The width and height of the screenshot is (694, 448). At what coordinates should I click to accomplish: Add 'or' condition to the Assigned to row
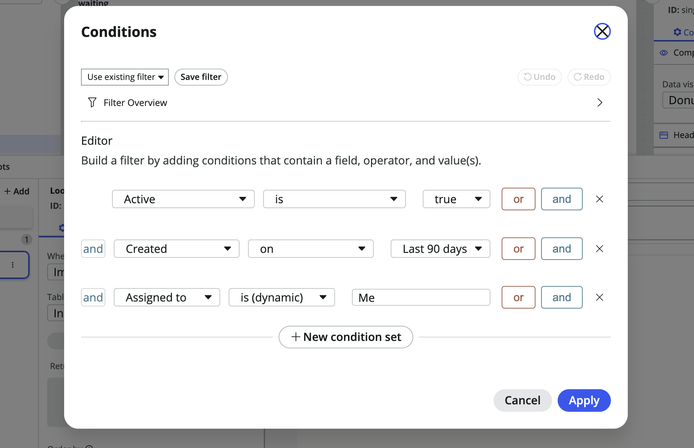[x=518, y=297]
